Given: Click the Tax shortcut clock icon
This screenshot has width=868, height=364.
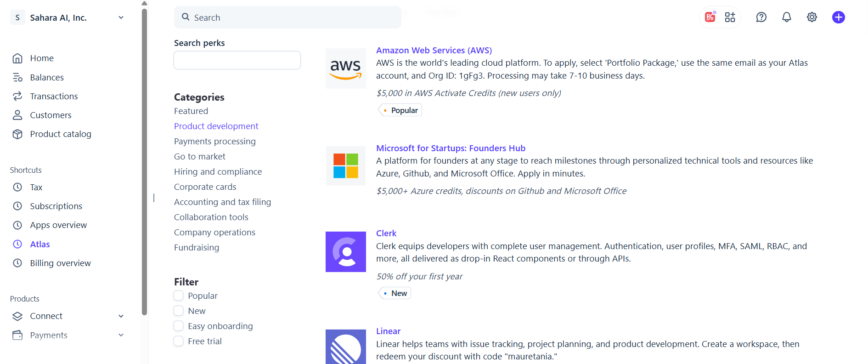Looking at the screenshot, I should click(17, 187).
